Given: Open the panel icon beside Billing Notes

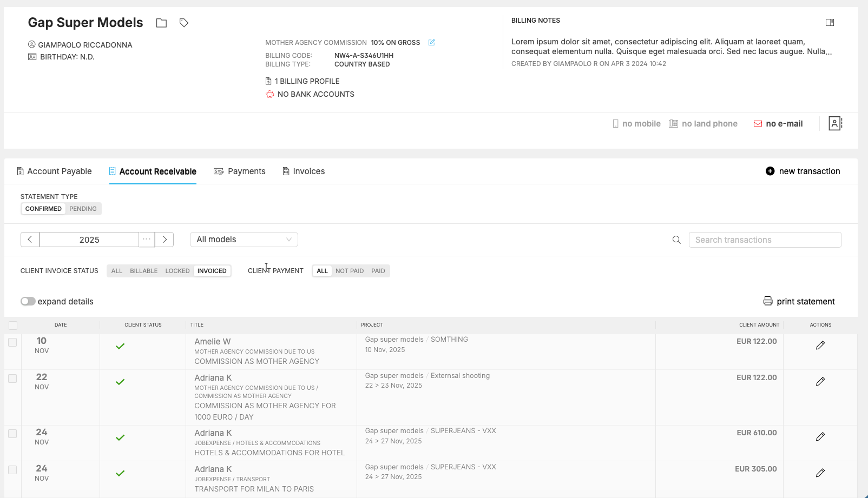Looking at the screenshot, I should [830, 22].
